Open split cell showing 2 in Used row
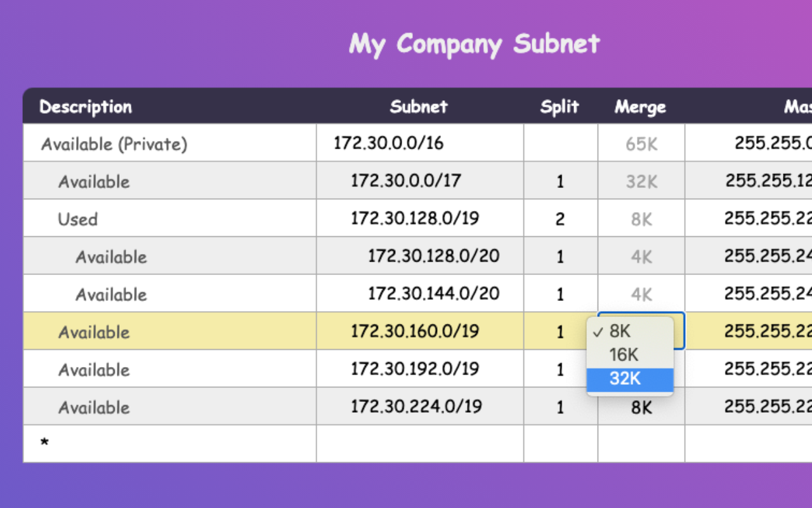Viewport: 812px width, 508px height. [x=561, y=218]
